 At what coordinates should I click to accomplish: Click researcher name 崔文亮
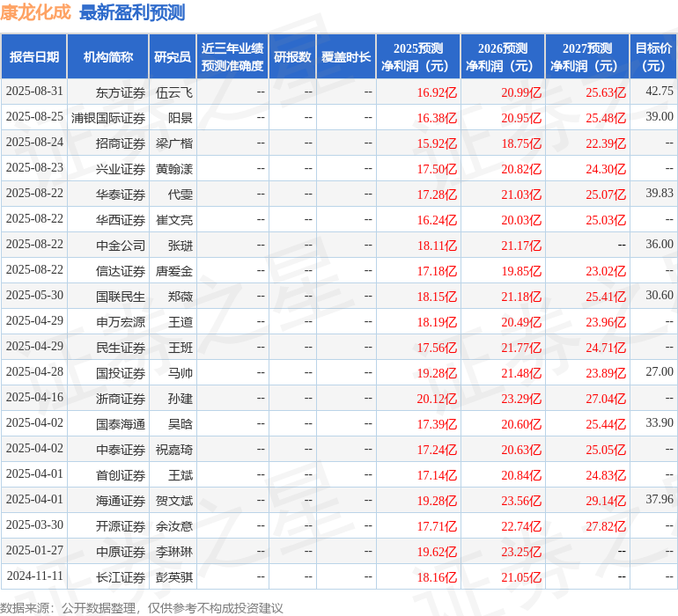click(174, 220)
